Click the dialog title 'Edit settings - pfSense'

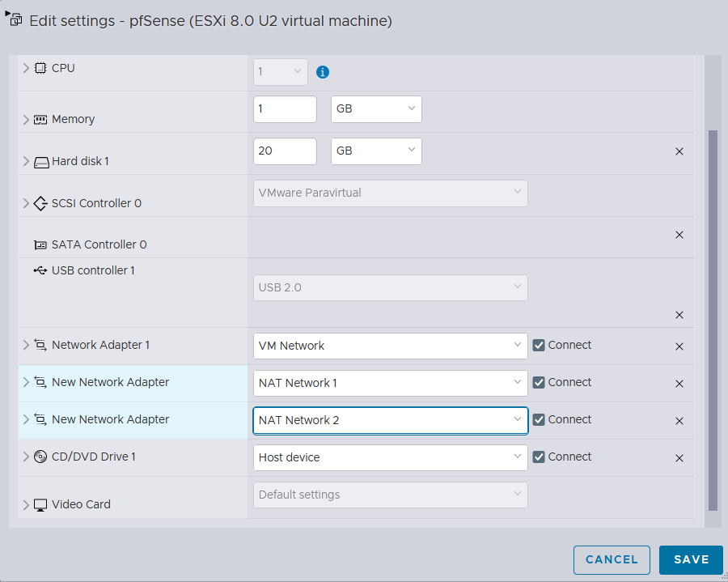click(x=108, y=21)
